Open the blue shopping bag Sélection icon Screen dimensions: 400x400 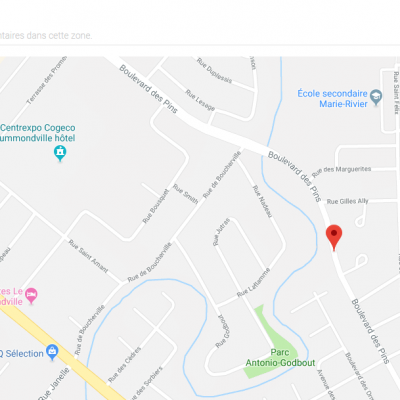point(52,352)
